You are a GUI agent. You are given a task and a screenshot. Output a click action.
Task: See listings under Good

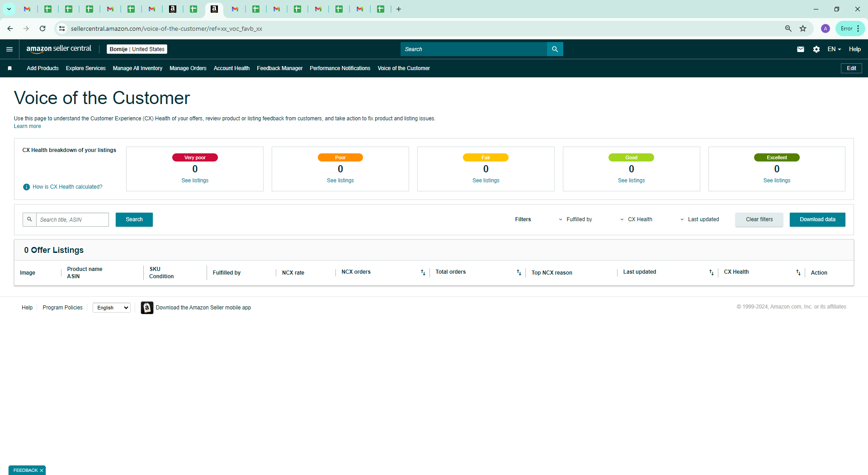632,180
